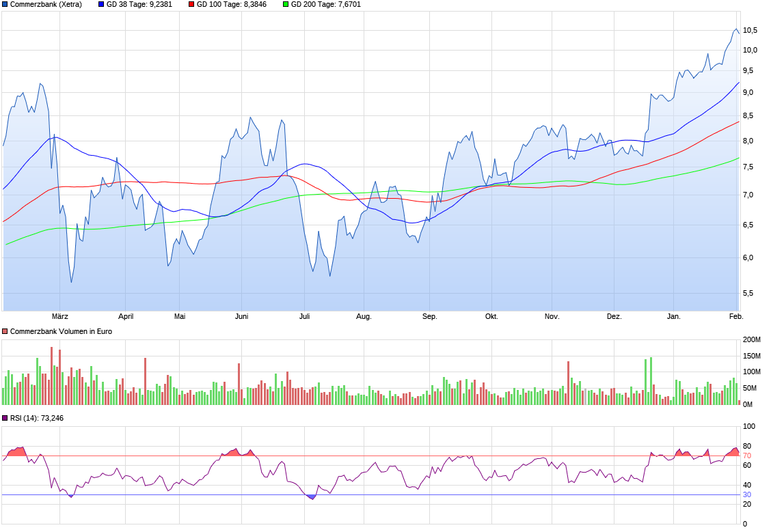Click the blue GD 38 Tage legend square
The width and height of the screenshot is (771, 532).
click(x=101, y=4)
